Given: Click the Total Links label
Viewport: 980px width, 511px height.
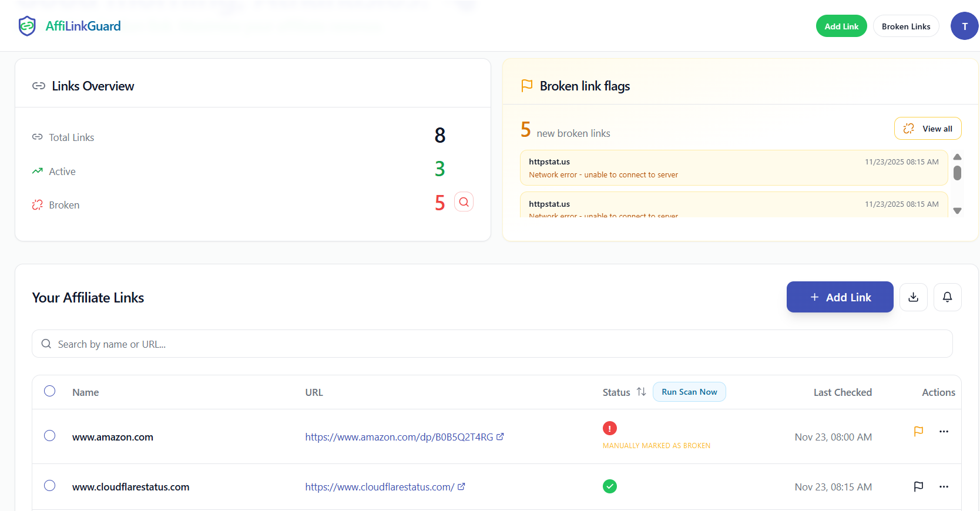Looking at the screenshot, I should tap(72, 137).
